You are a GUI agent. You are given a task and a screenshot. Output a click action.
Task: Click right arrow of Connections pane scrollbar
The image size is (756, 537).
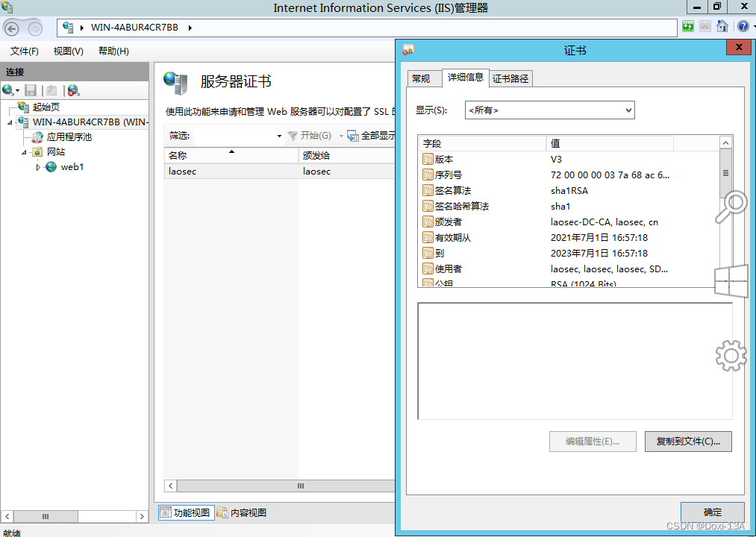point(142,516)
